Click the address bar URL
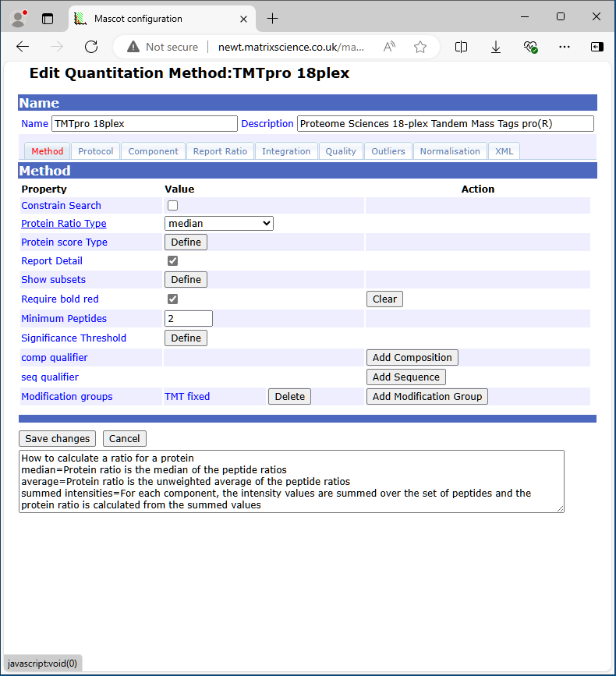Image resolution: width=616 pixels, height=676 pixels. [291, 47]
